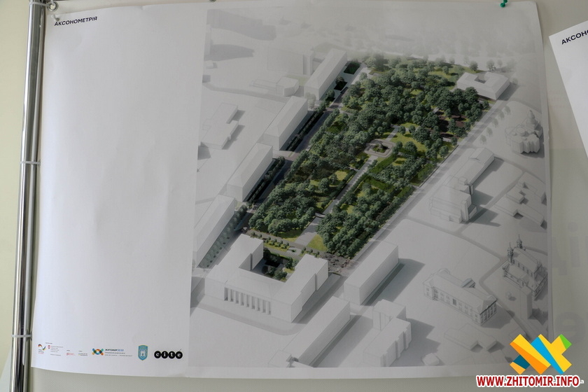Click the German flag colored logo
This screenshot has height=392, width=588.
[x=45, y=347]
